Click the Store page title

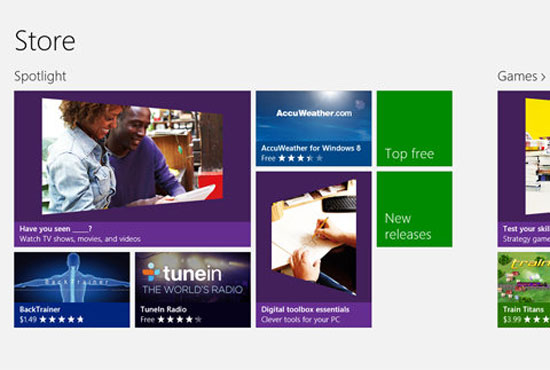coord(45,41)
